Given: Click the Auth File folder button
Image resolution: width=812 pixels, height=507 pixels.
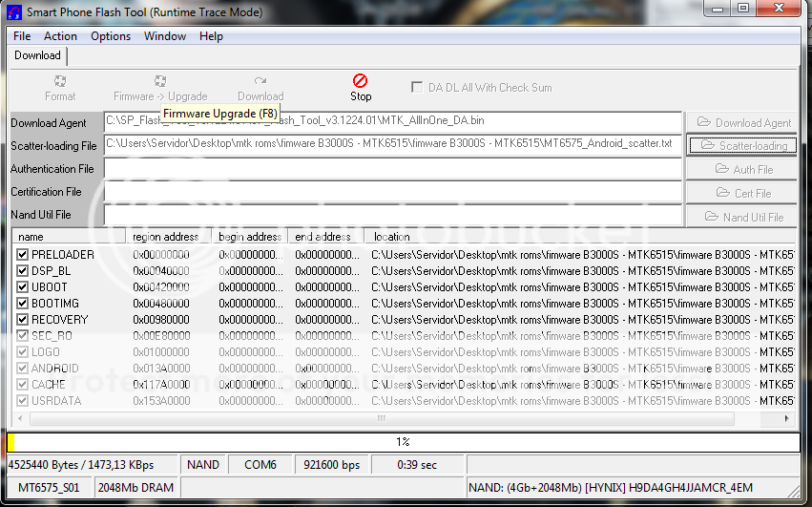Looking at the screenshot, I should [x=742, y=169].
